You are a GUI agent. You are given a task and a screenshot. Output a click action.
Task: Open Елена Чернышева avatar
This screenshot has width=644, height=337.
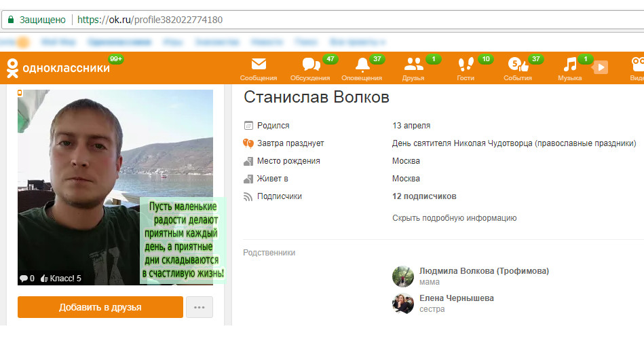coord(403,303)
